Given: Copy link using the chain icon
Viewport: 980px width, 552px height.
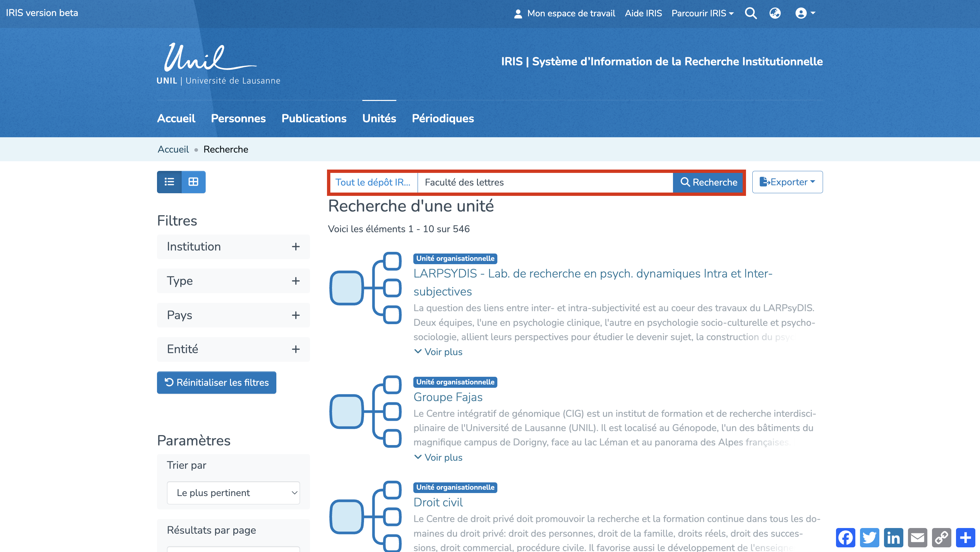Looking at the screenshot, I should [941, 538].
